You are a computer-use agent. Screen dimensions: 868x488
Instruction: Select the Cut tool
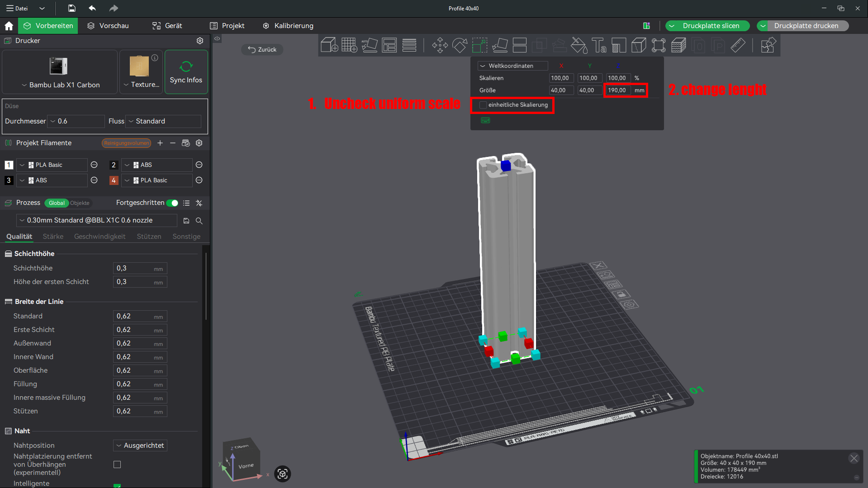[x=519, y=45]
